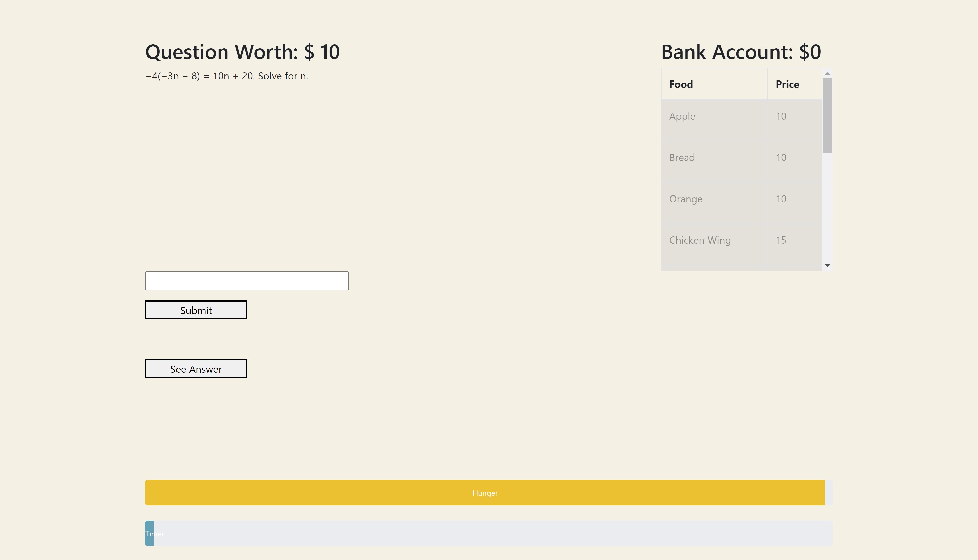
Task: Click the blue Timer progress bar
Action: pos(149,534)
